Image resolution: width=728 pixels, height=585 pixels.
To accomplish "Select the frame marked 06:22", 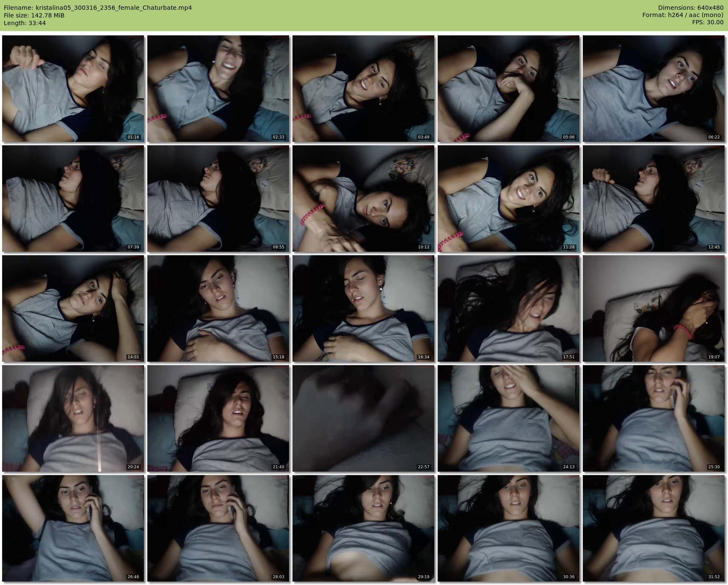I will [654, 89].
